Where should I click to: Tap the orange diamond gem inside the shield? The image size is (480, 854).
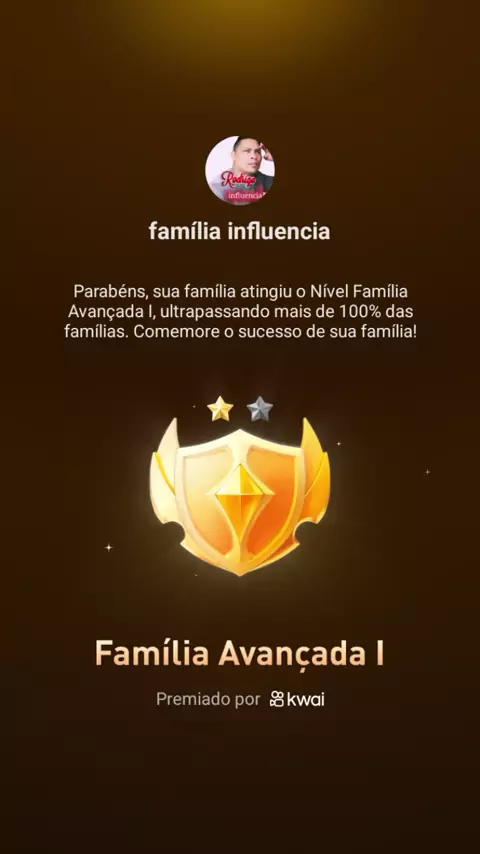[240, 497]
